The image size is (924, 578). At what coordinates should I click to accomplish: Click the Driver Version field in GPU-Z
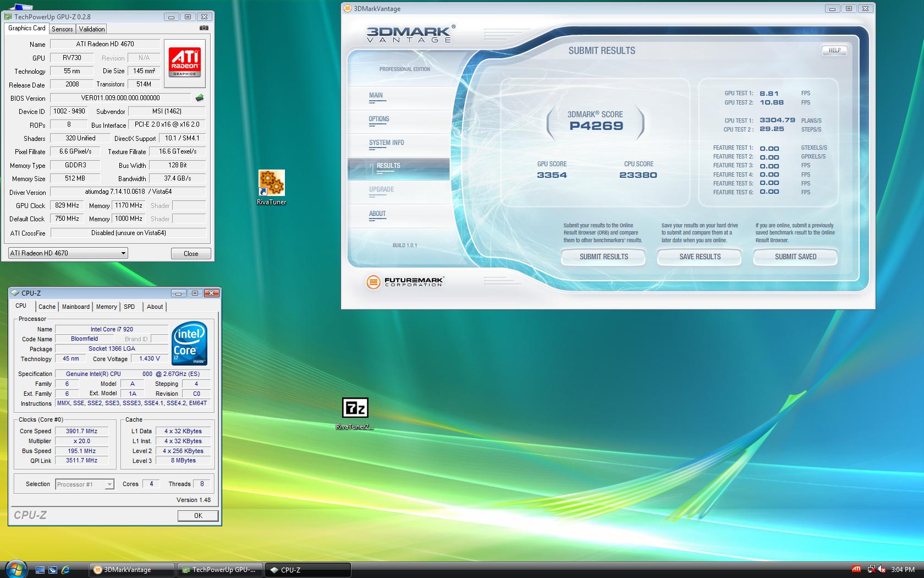tap(128, 192)
